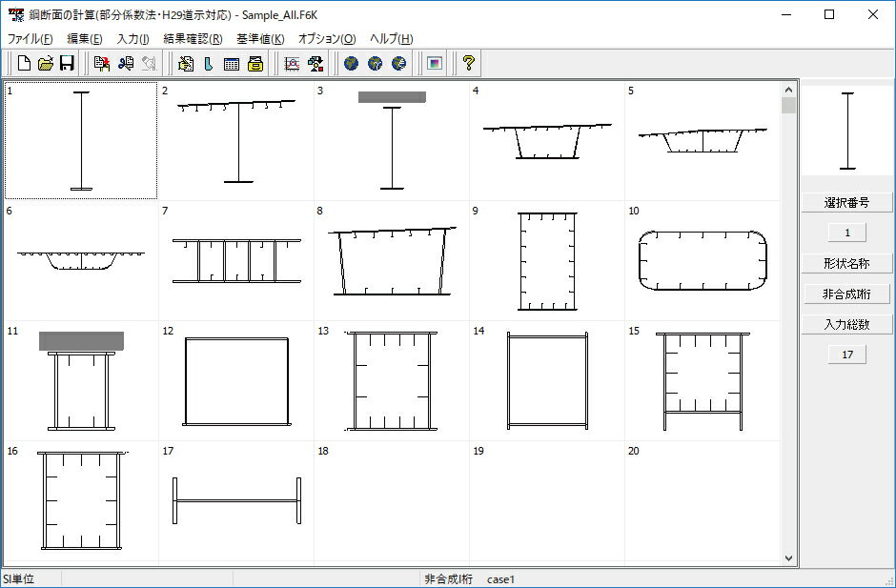Select section 6 rounded-bottom deck thumbnail

coord(81,260)
